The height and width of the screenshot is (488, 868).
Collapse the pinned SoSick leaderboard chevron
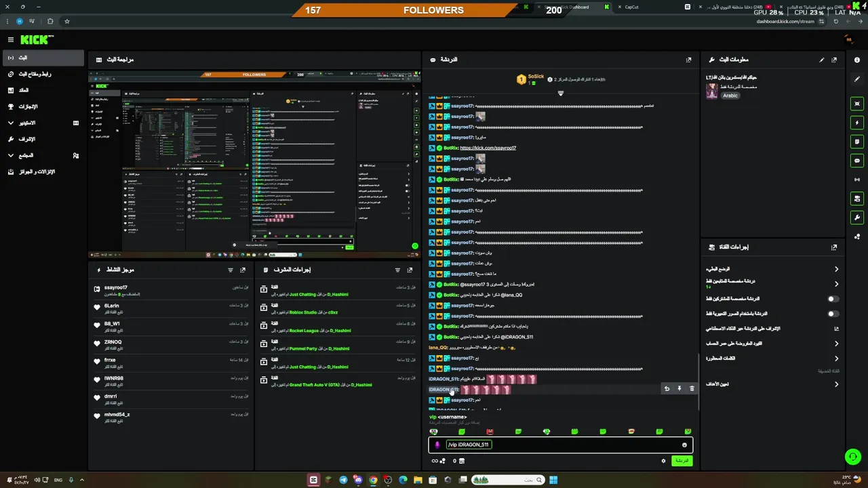point(560,93)
